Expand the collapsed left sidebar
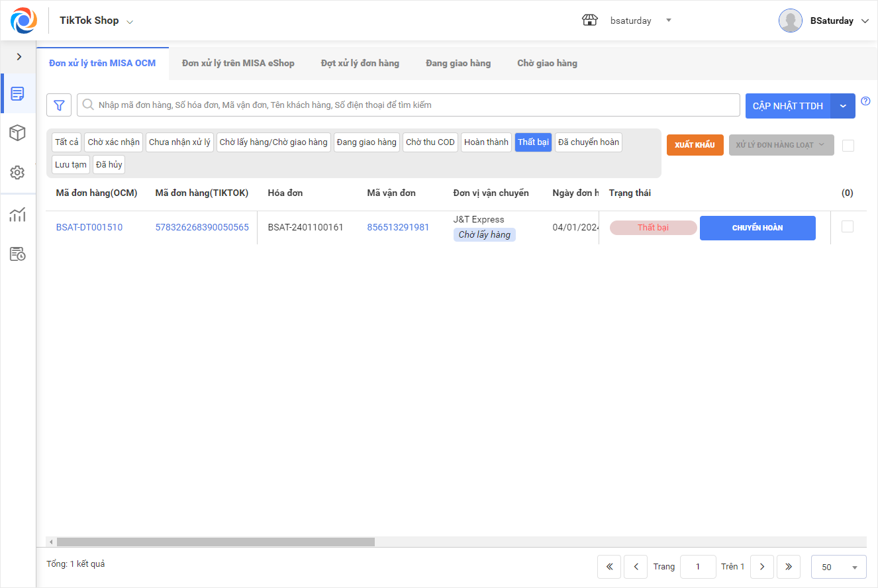The image size is (878, 588). (x=19, y=57)
